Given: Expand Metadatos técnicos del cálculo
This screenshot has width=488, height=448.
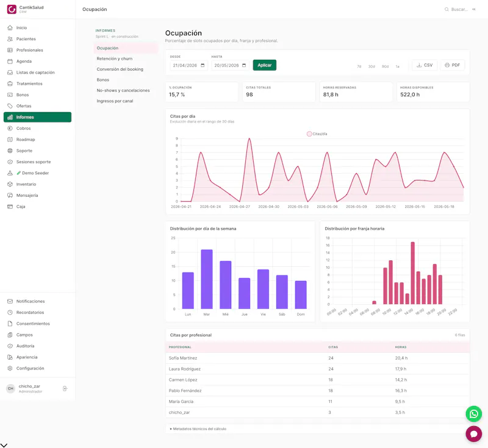Looking at the screenshot, I should 198,428.
